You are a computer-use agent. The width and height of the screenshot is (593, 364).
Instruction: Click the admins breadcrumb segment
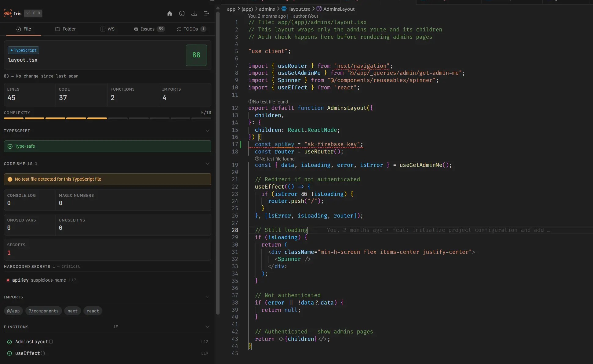(267, 9)
